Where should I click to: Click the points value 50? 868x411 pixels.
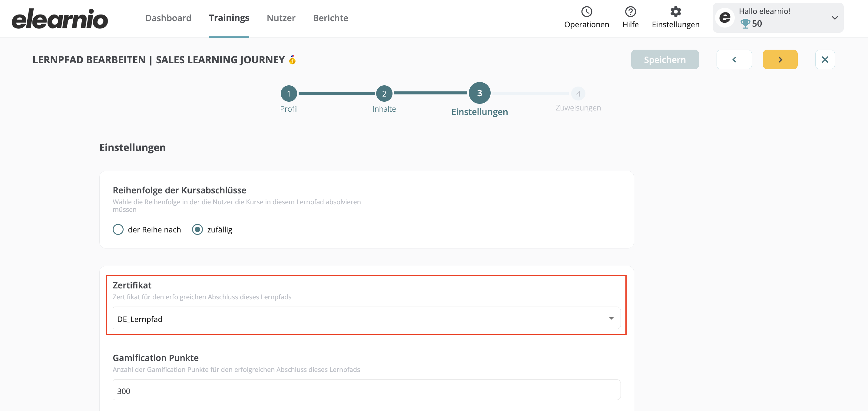(x=757, y=24)
